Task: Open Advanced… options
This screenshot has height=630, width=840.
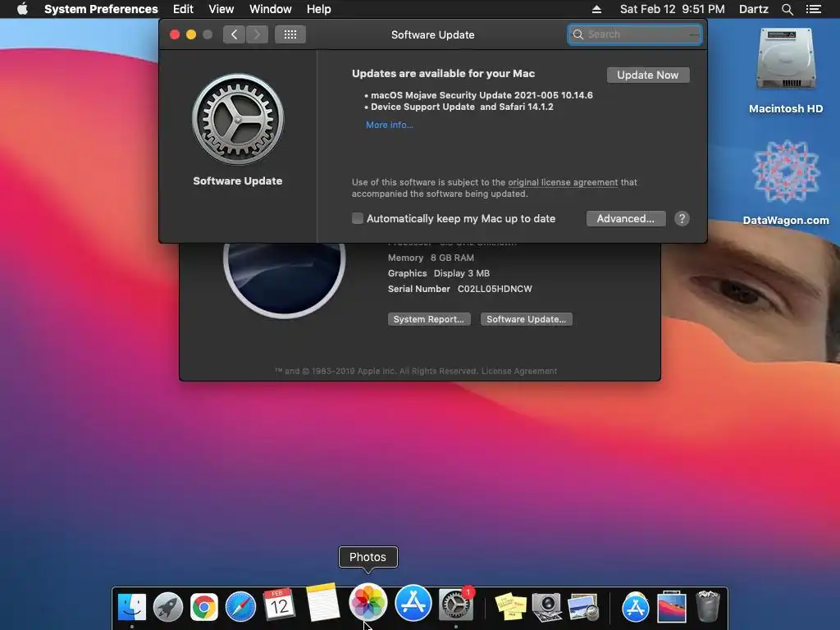Action: (626, 218)
